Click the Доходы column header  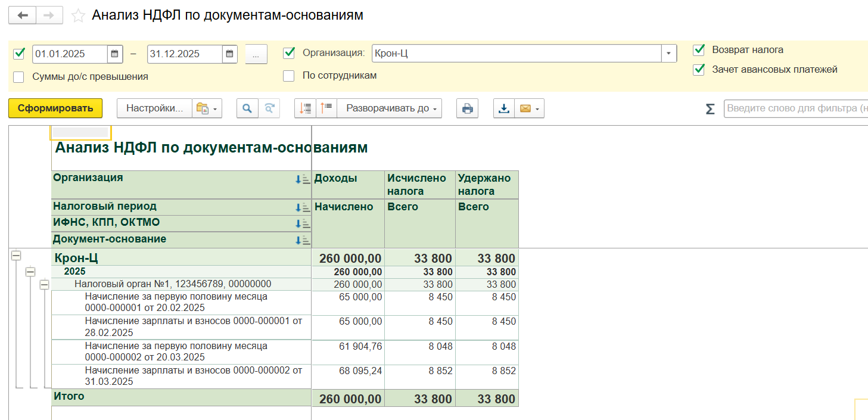click(x=348, y=185)
